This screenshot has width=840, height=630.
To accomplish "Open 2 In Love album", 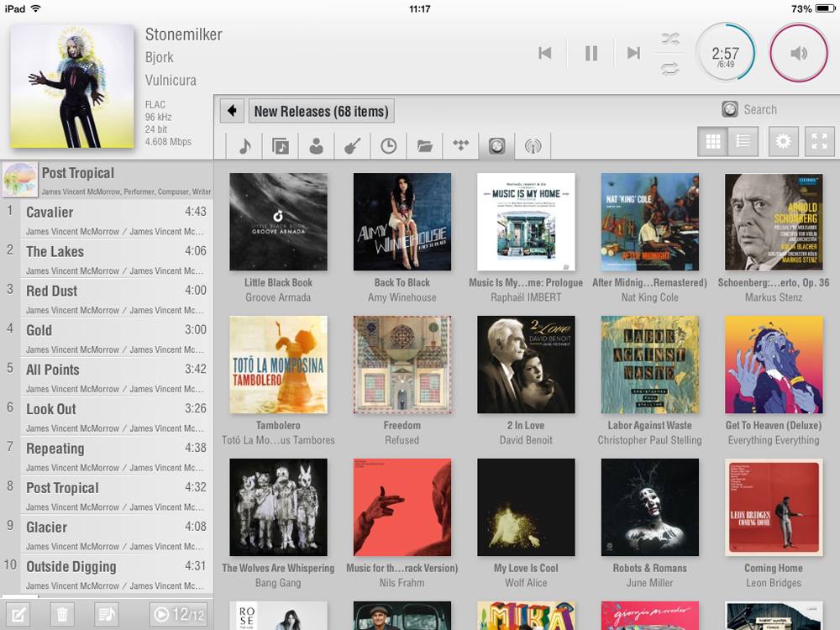I will pos(526,365).
